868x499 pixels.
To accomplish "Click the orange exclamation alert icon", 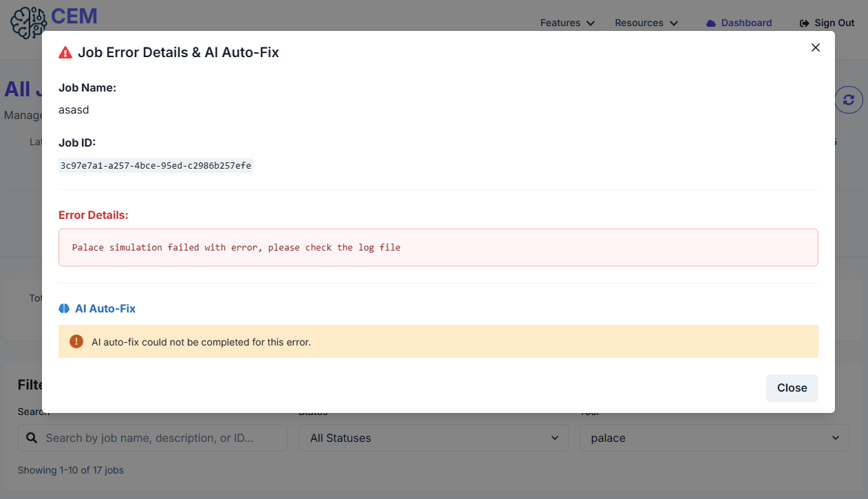I will point(76,341).
